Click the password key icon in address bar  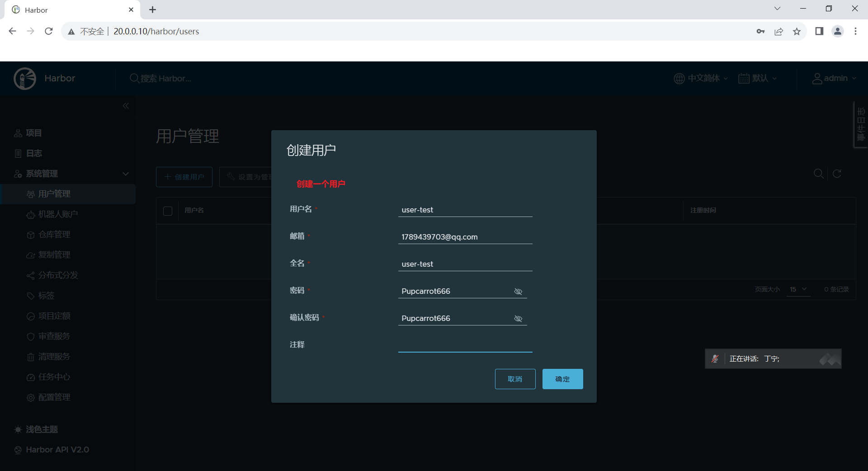760,31
